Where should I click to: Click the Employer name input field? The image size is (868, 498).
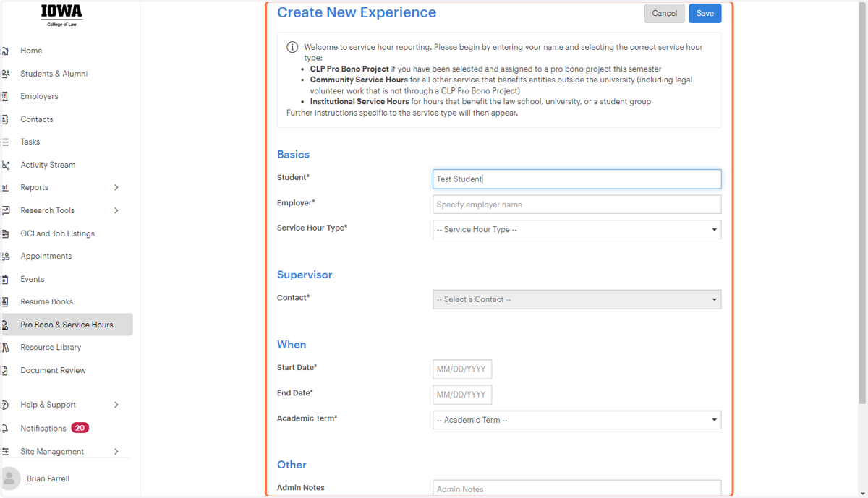pos(576,205)
